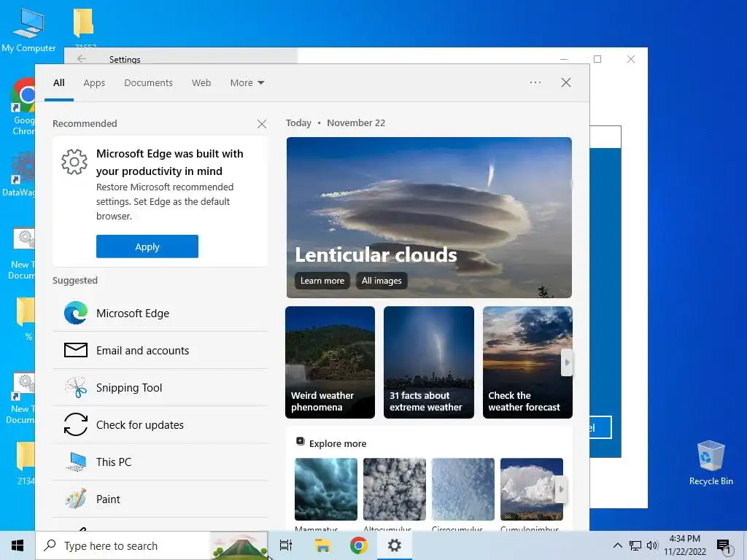Image resolution: width=747 pixels, height=560 pixels.
Task: Open the notification center icon
Action: (724, 546)
